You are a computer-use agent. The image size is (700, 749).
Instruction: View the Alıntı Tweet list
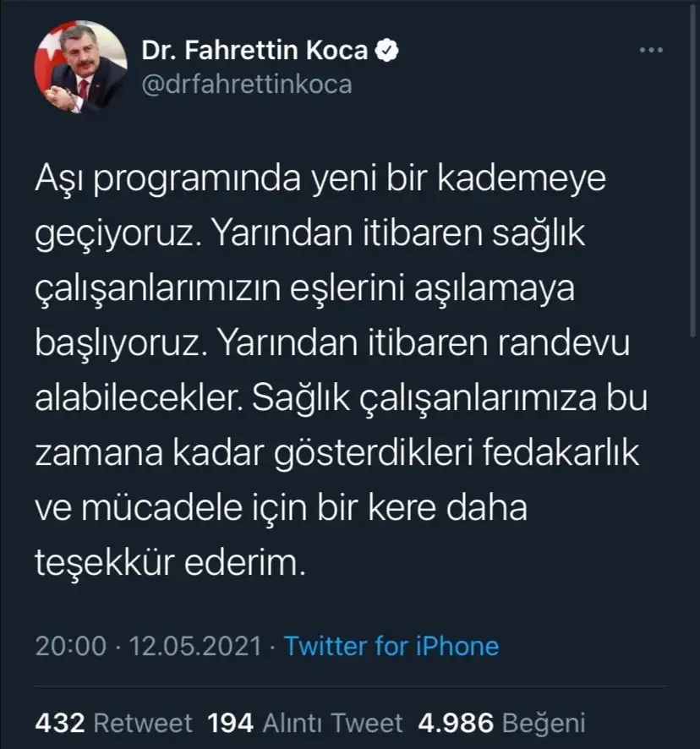click(x=332, y=723)
